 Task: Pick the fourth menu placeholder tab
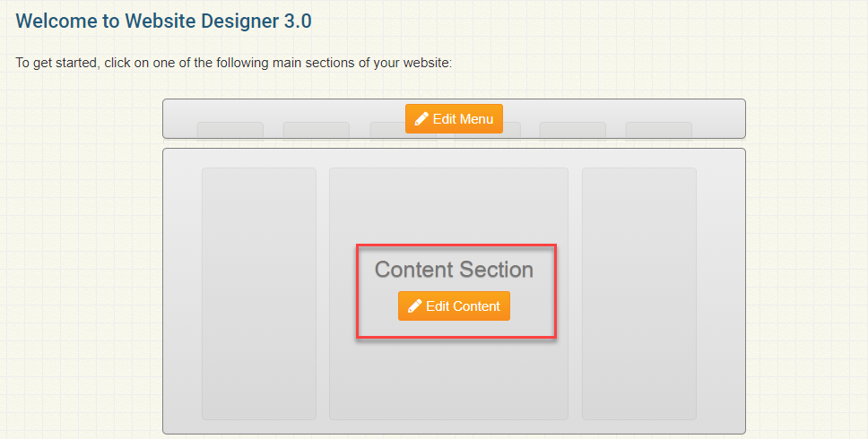click(x=511, y=132)
